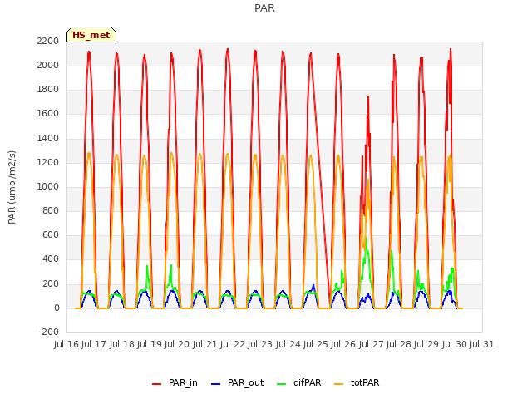
Task: Click the 1200 y-axis tick label
Action: point(48,162)
